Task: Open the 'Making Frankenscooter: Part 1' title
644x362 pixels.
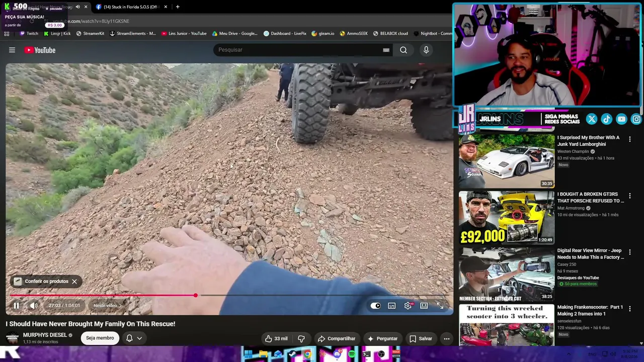Action: pos(590,311)
